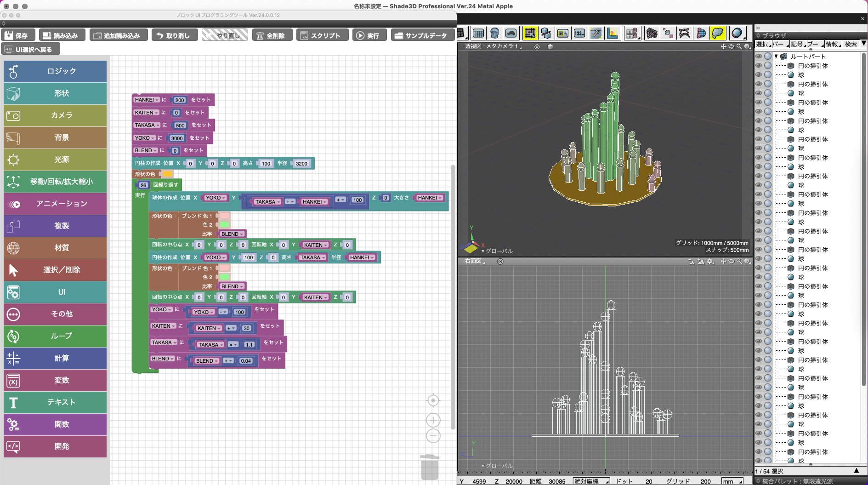Click the 実行 run button

tap(369, 35)
